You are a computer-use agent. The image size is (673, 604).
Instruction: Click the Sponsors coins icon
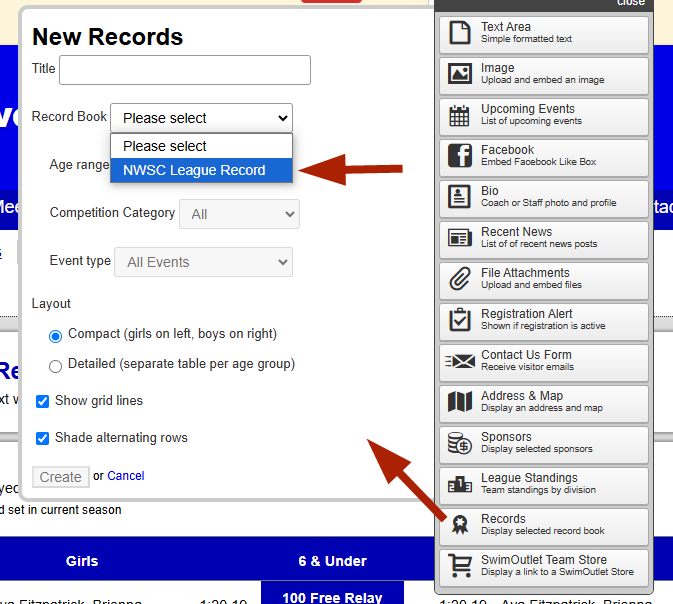459,443
